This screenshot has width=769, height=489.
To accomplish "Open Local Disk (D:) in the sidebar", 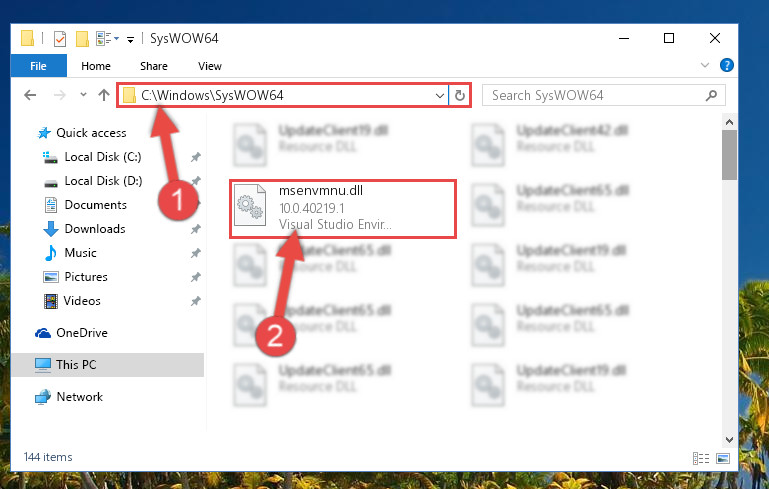I will coord(103,180).
